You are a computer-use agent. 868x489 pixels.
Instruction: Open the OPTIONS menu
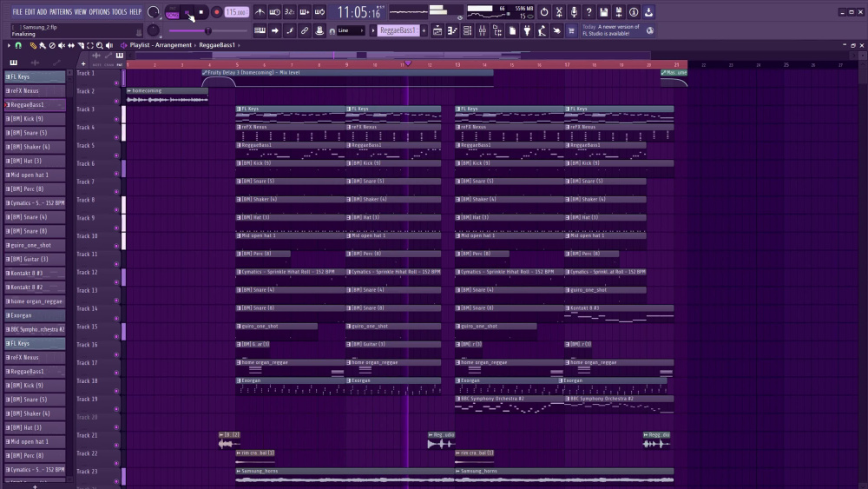point(100,11)
